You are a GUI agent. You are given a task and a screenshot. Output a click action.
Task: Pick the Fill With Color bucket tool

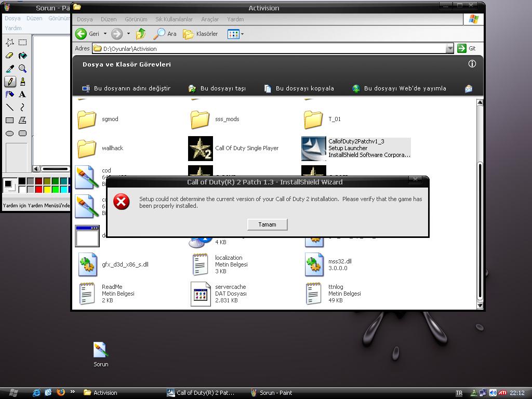(23, 55)
